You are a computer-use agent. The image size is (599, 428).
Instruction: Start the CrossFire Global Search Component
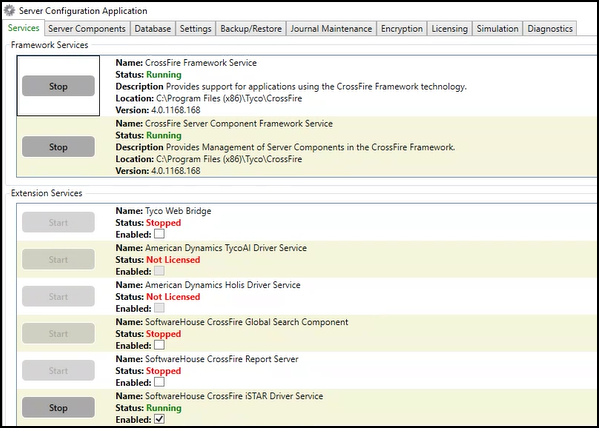pos(58,333)
